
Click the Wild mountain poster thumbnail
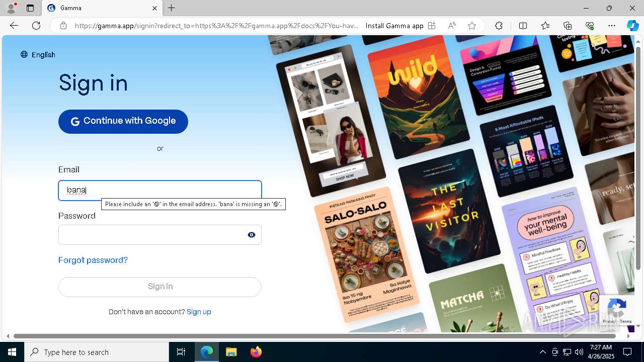418,97
